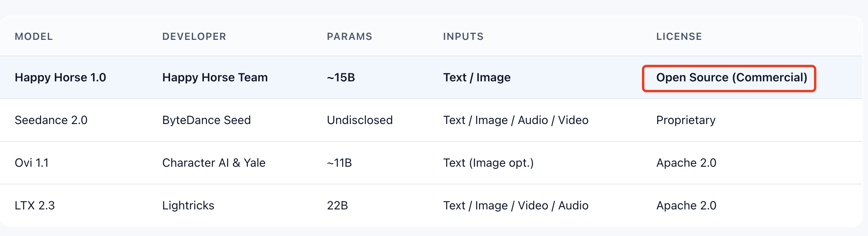Click the ~15B params value
Image resolution: width=868 pixels, height=236 pixels.
tap(341, 77)
